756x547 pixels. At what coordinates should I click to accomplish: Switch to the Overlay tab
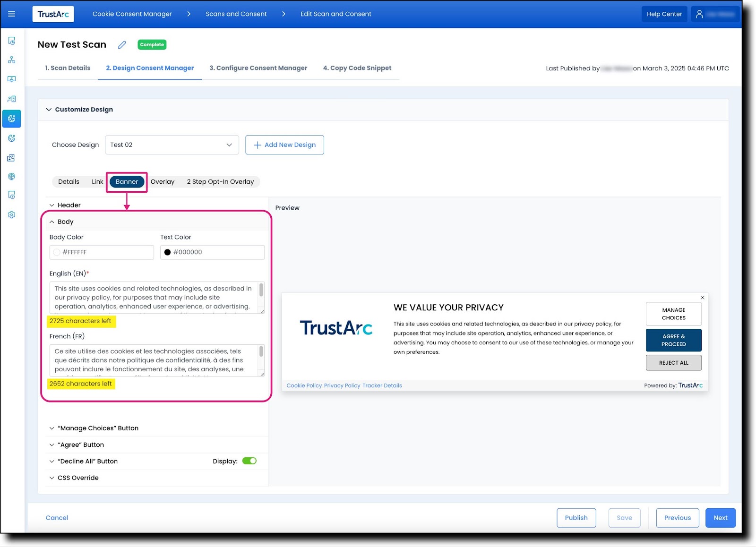(163, 181)
